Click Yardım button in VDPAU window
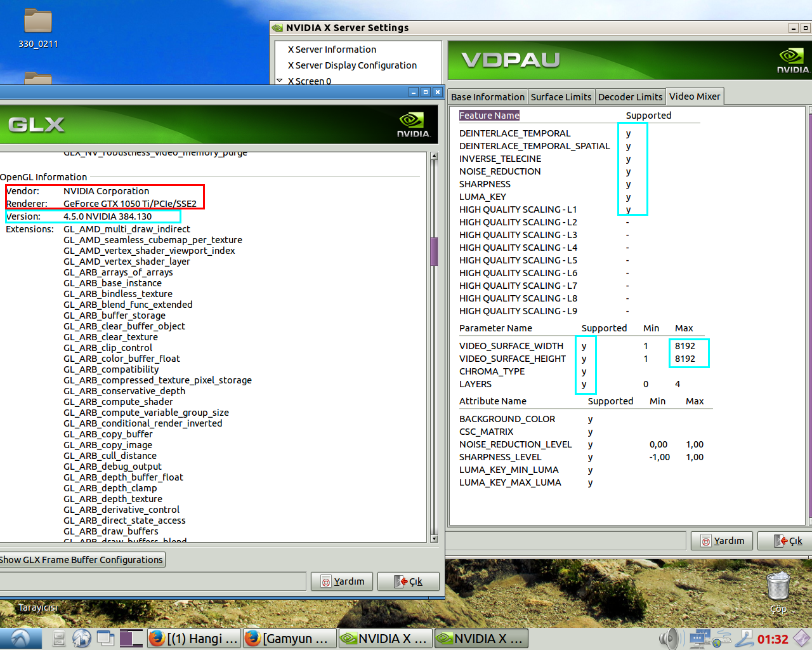 [x=723, y=541]
